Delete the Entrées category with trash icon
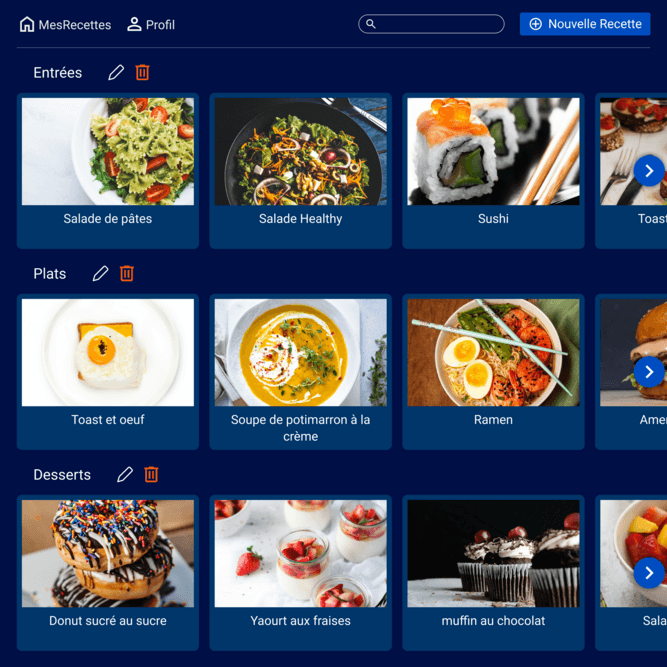The image size is (667, 667). (143, 72)
